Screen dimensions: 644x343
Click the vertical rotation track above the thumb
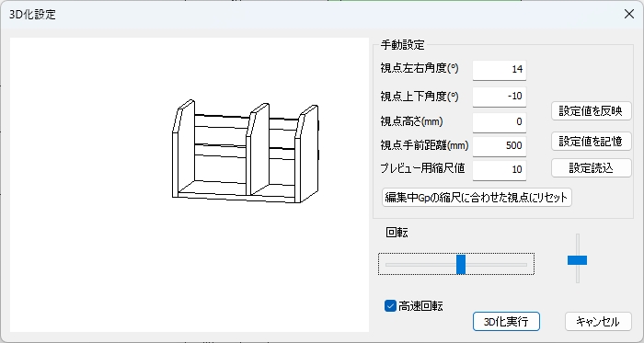point(578,245)
